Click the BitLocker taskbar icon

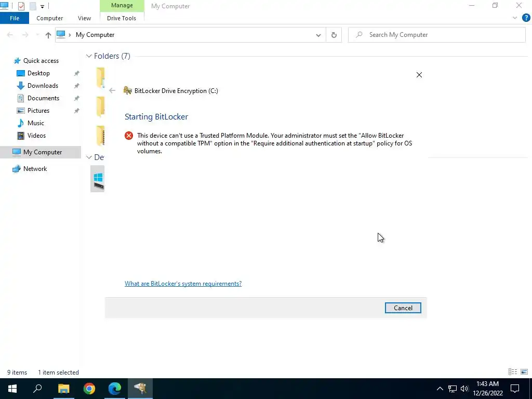[140, 389]
